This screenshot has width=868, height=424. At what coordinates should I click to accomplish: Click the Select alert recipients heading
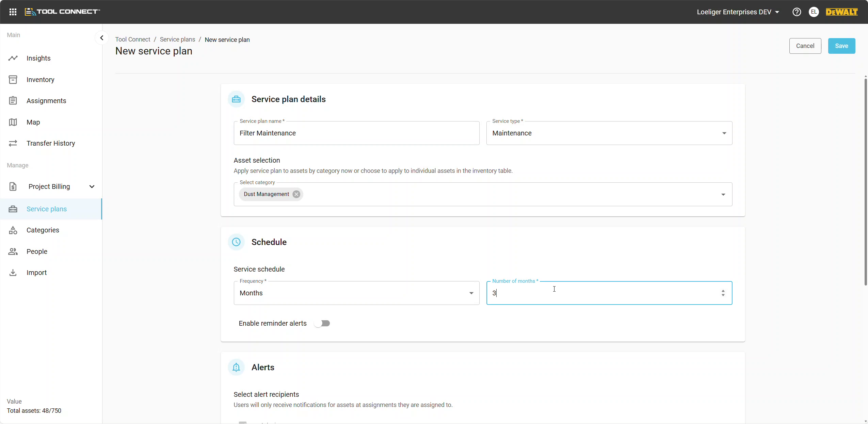(266, 394)
